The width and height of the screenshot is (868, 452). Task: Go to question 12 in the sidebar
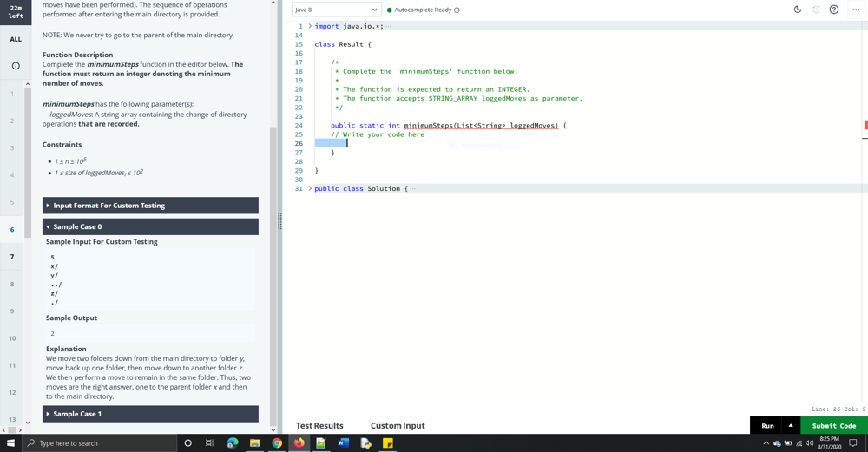pyautogui.click(x=11, y=391)
